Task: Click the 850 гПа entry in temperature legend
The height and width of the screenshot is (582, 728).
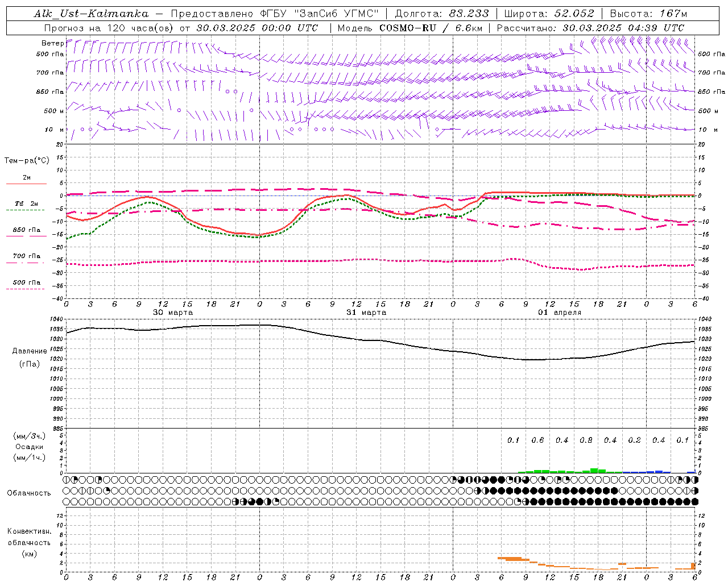Action: 27,230
